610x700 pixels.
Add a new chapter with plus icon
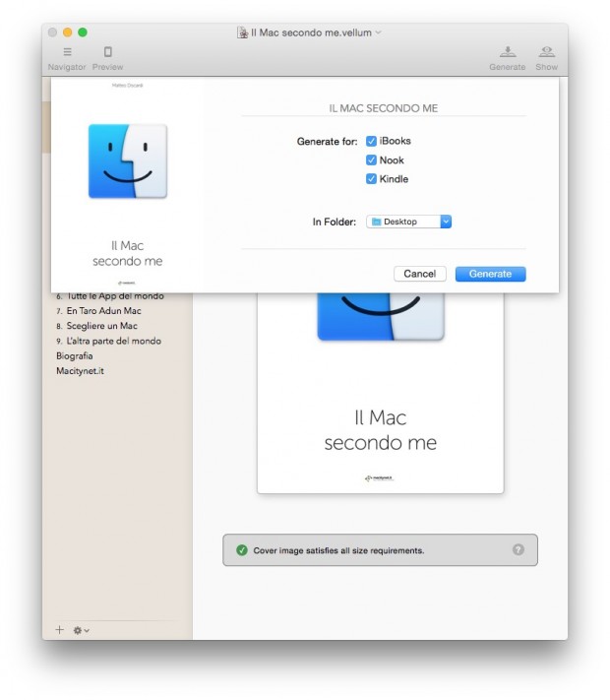click(x=59, y=629)
